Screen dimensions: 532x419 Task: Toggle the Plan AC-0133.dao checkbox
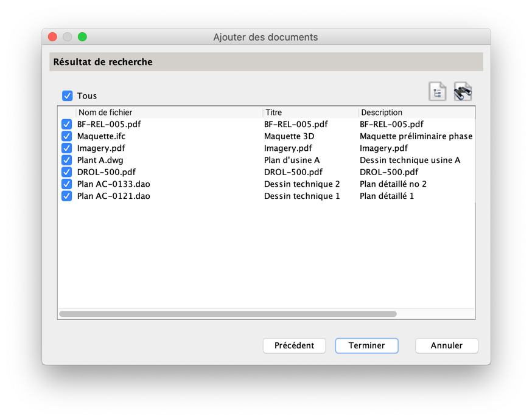click(x=66, y=184)
